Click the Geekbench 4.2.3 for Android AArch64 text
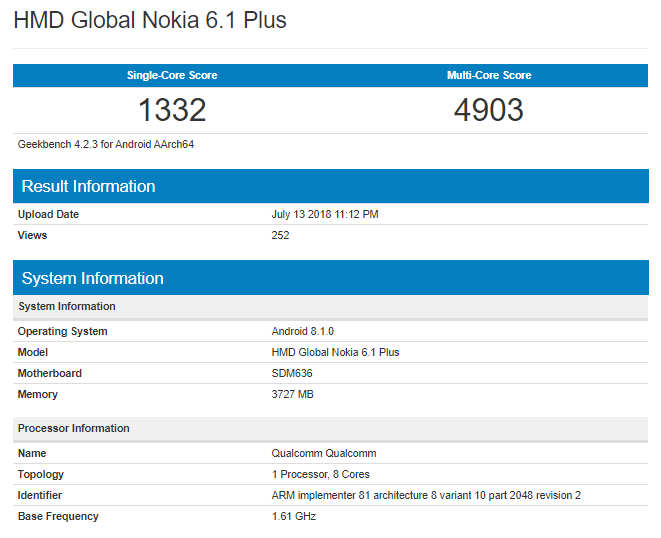 point(106,144)
